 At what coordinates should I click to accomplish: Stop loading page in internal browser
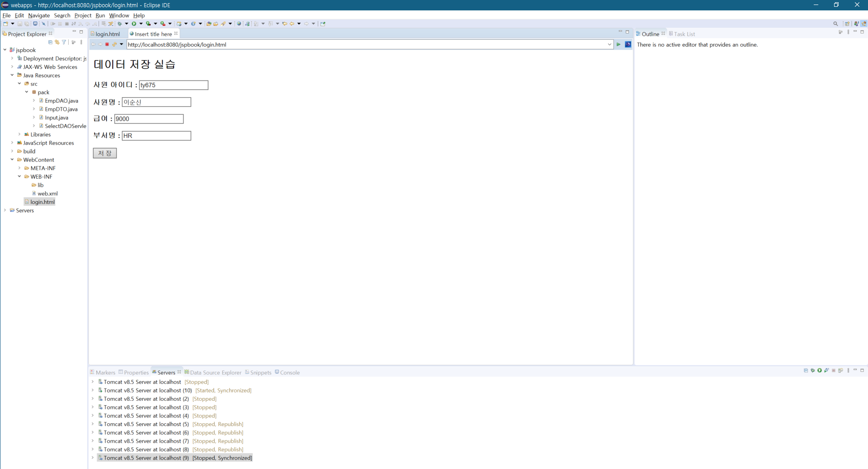tap(107, 44)
